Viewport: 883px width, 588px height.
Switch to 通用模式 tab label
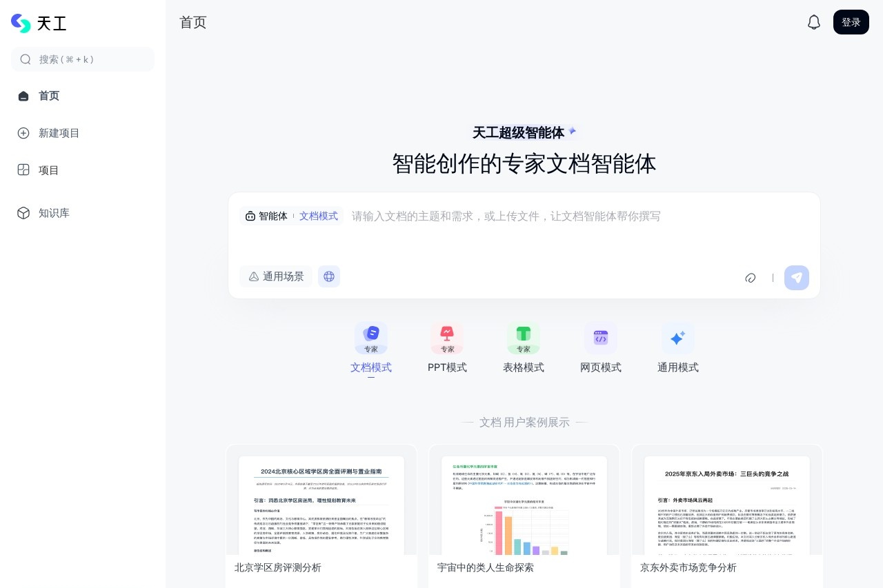coord(678,367)
